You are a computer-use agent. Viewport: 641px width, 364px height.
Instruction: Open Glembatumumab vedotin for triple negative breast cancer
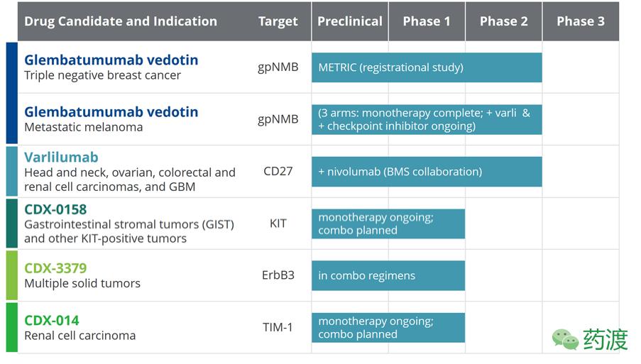111,60
